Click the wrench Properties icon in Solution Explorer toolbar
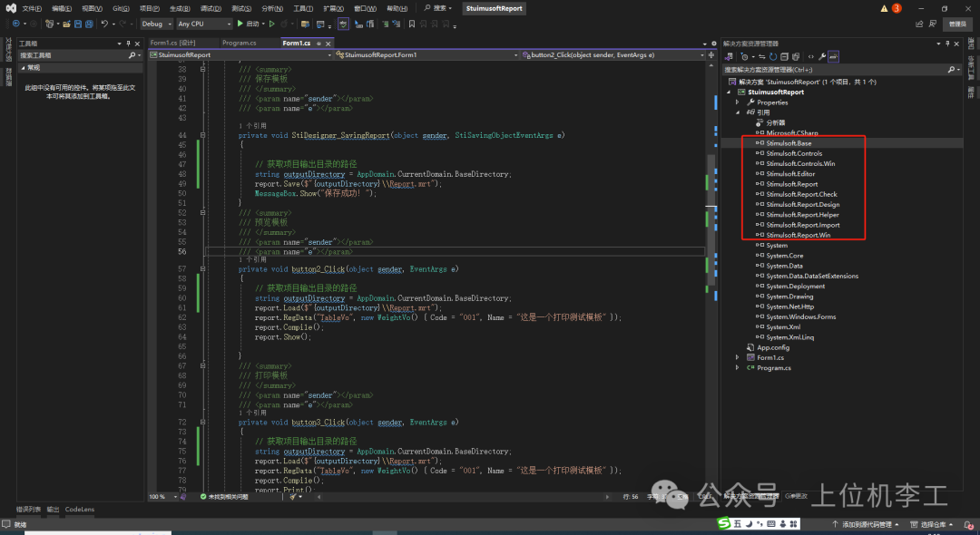The width and height of the screenshot is (980, 535). [821, 56]
